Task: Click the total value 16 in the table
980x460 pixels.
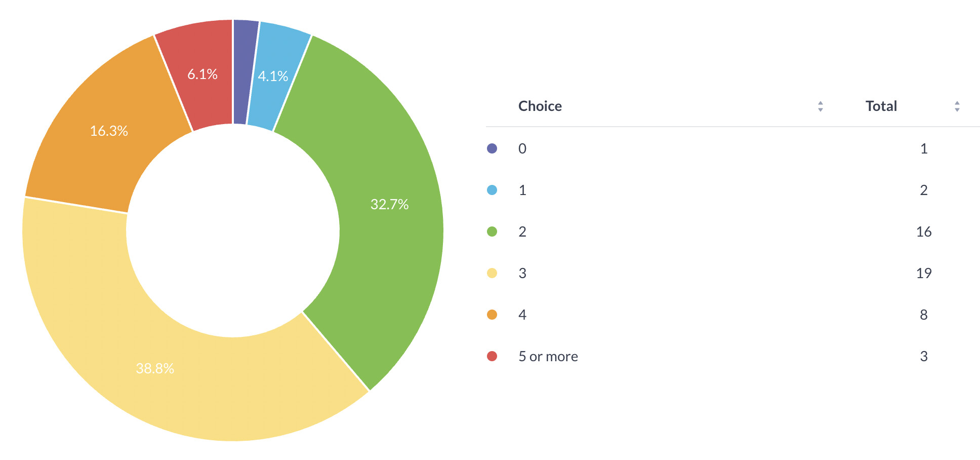Action: pyautogui.click(x=923, y=232)
